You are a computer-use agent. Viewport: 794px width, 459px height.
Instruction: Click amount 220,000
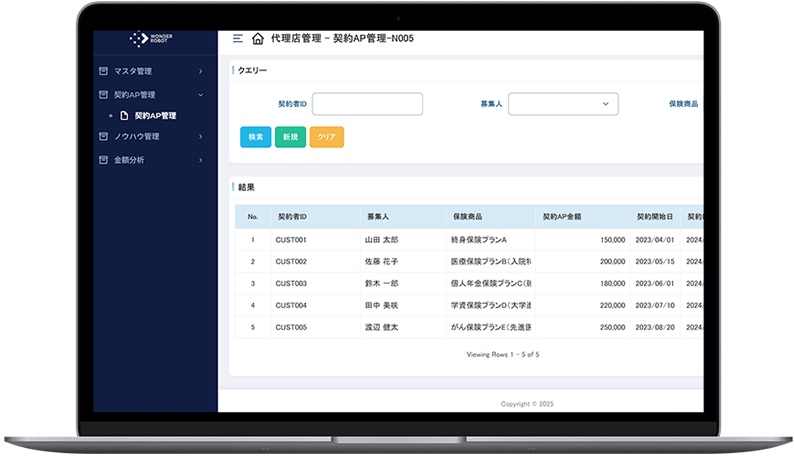(613, 305)
